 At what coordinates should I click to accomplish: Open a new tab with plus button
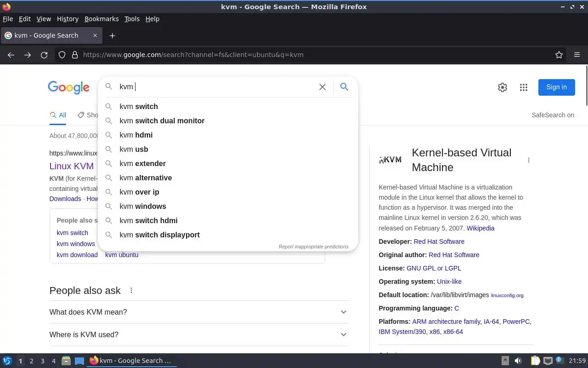coord(112,35)
